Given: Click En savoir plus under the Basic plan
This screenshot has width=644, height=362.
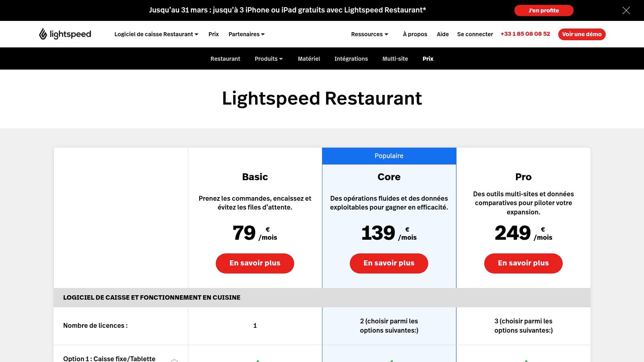Looking at the screenshot, I should 255,263.
